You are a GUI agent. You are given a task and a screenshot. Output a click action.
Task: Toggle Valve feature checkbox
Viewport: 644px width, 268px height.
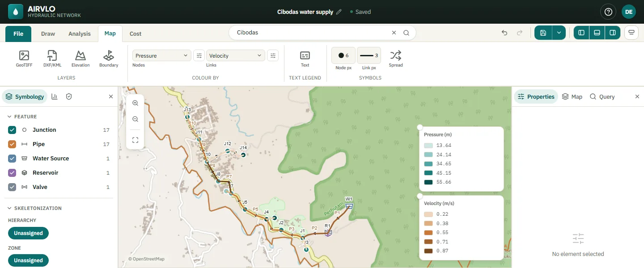[x=12, y=187]
